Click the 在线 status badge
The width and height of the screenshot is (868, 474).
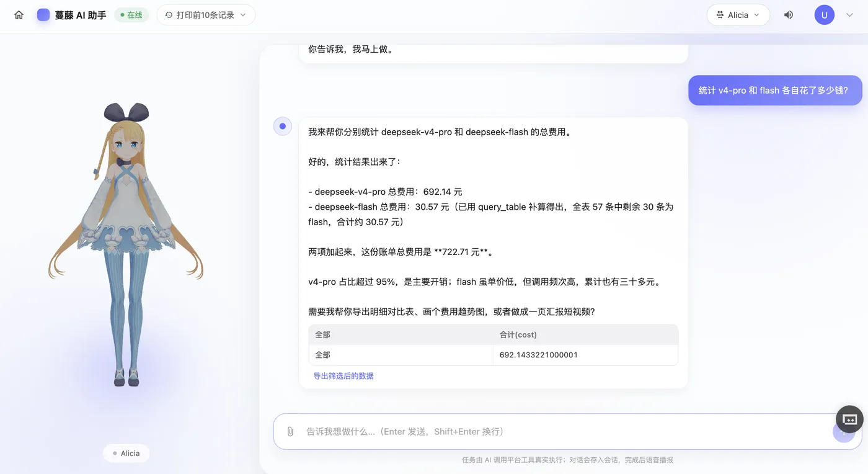click(131, 15)
